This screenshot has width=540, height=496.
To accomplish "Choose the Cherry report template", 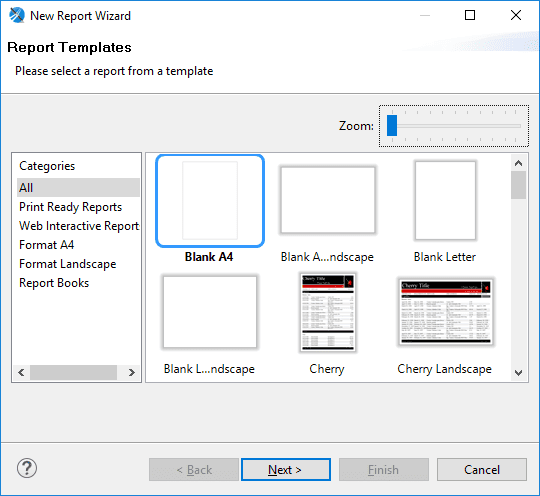I will 328,312.
